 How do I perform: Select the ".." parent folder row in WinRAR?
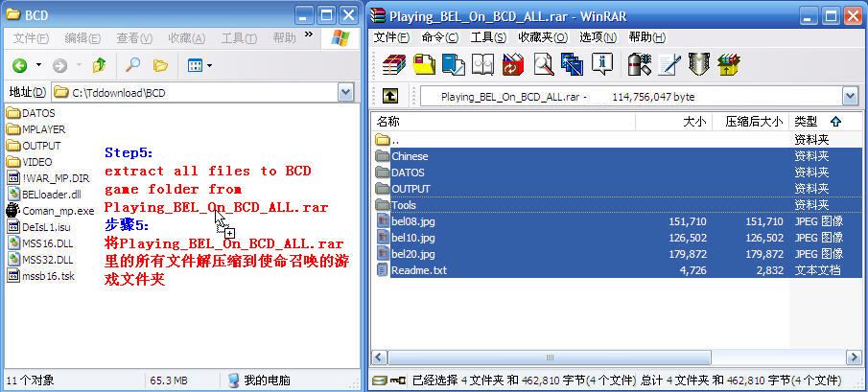pyautogui.click(x=616, y=139)
